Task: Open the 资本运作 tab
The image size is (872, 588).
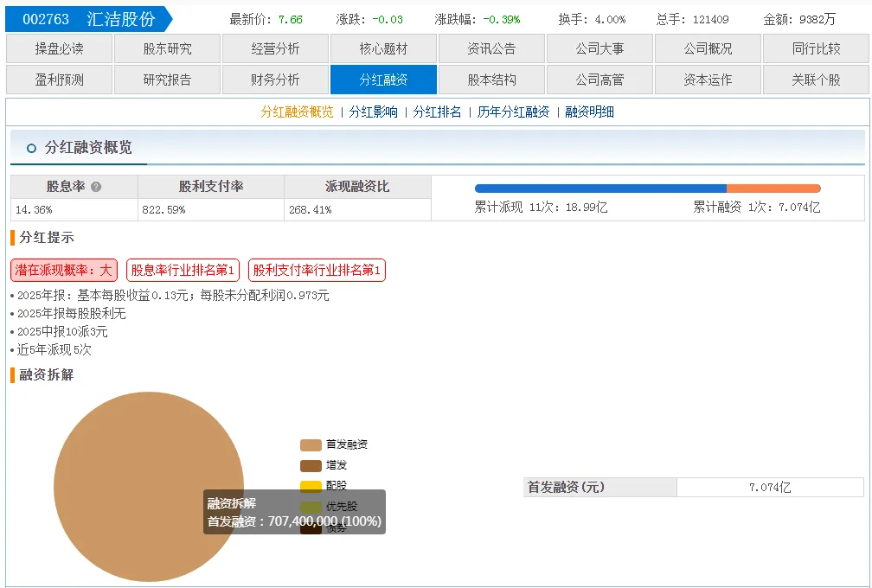Action: pos(708,80)
